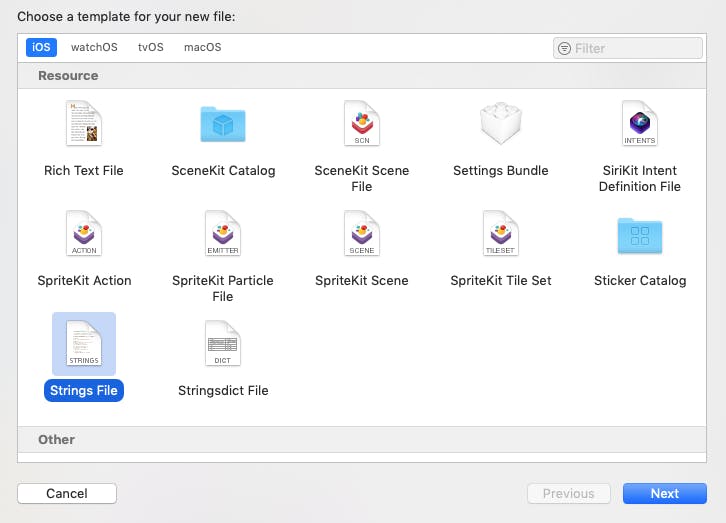Screen dimensions: 726x523
Task: Click the 'Rich Text File' label
Action: pyautogui.click(x=84, y=171)
